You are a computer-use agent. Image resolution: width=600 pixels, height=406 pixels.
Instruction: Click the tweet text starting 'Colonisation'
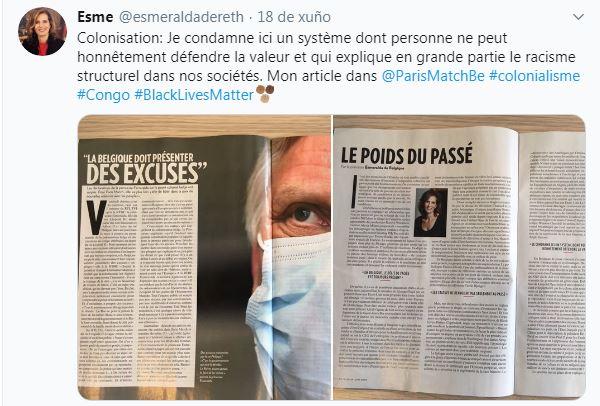329,66
